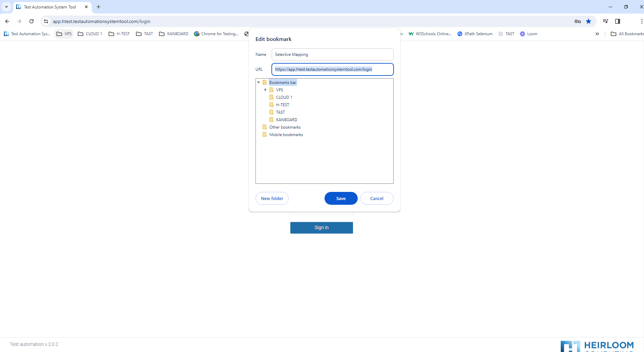Click the site information icon in address bar
644x352 pixels.
coord(46,21)
